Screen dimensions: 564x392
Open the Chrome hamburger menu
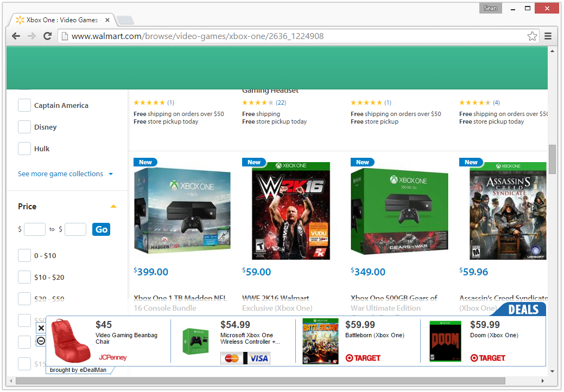point(548,36)
